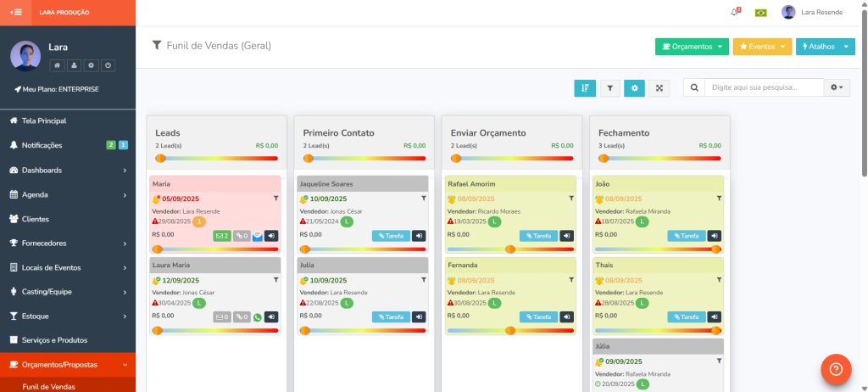Click the enter arrow on Laura Maria's card

[271, 317]
